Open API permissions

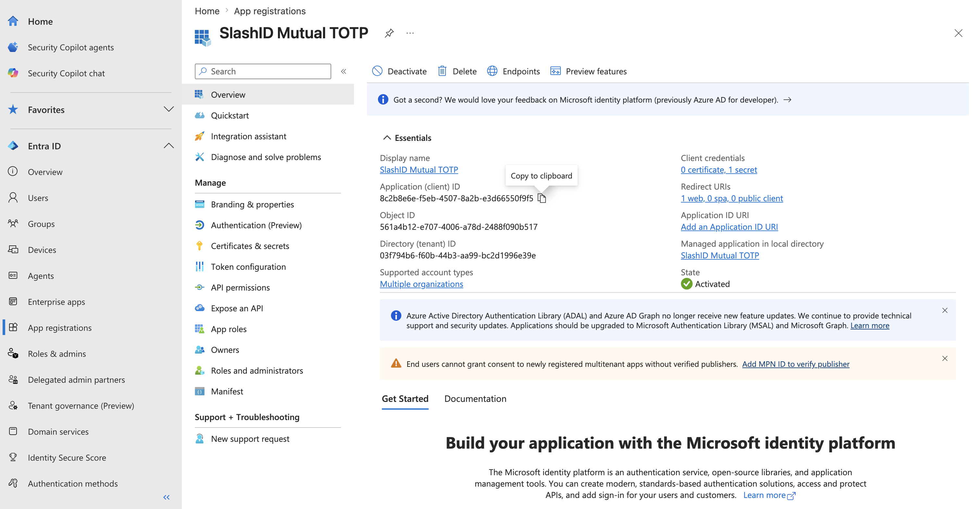click(240, 287)
